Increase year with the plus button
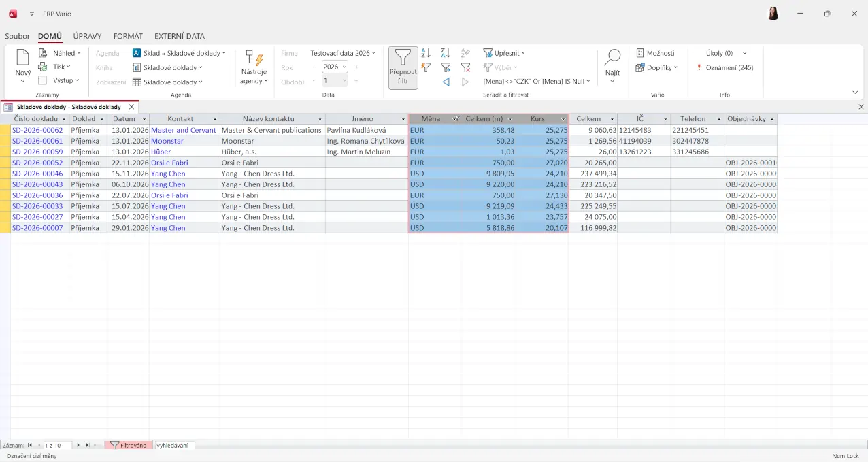 (356, 67)
